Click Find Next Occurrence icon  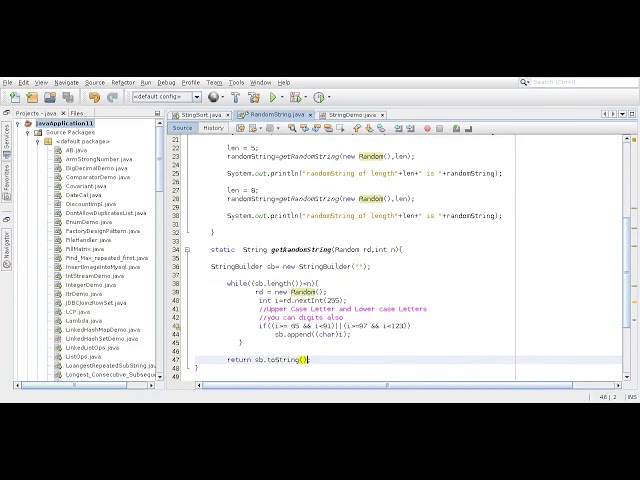click(x=316, y=129)
